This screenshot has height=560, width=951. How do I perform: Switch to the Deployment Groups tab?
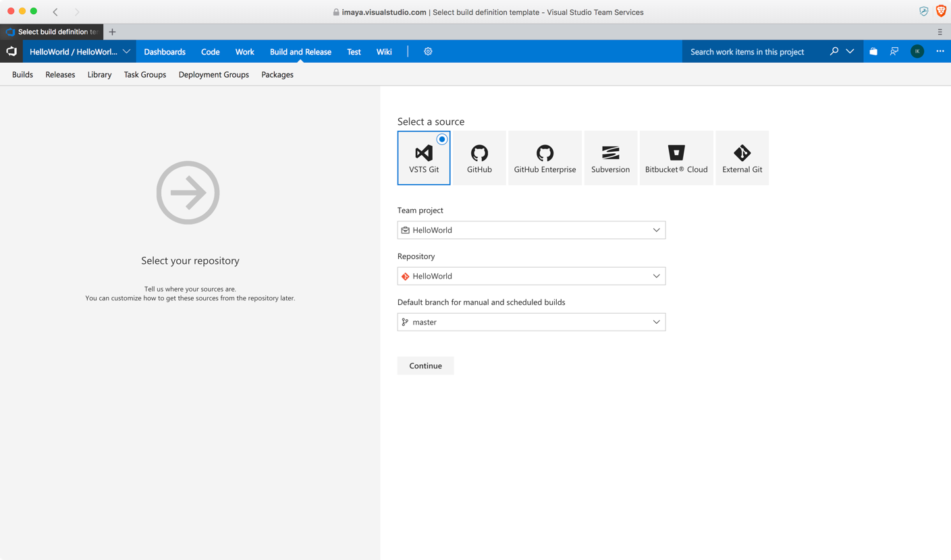(214, 75)
